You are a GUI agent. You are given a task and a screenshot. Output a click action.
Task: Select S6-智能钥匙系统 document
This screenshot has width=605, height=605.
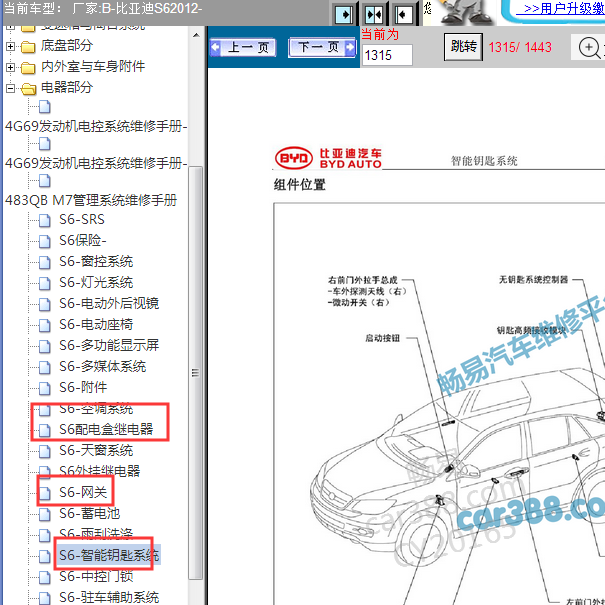[x=109, y=555]
